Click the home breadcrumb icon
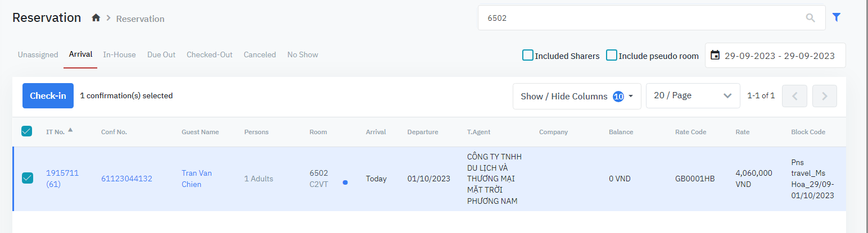The height and width of the screenshot is (233, 868). 96,18
